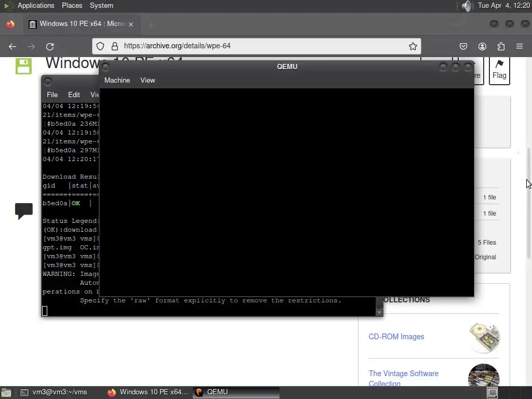Image resolution: width=532 pixels, height=399 pixels.
Task: Click the archive.org URL address field
Action: [x=257, y=46]
